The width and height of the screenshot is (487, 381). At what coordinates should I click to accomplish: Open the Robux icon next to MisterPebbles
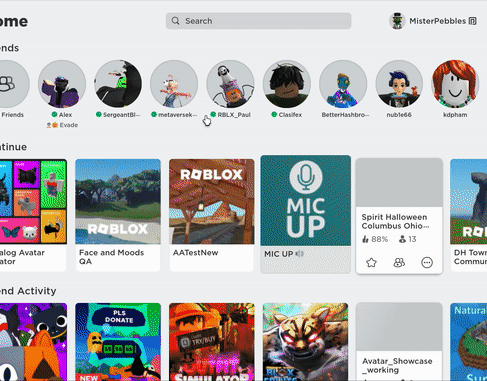(472, 21)
